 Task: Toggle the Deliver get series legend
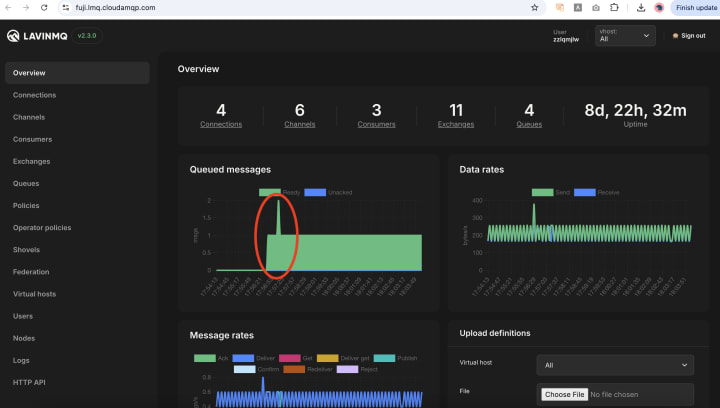[x=343, y=358]
